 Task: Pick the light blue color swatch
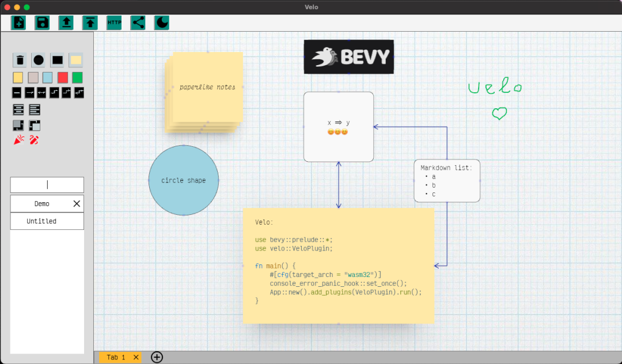(47, 77)
